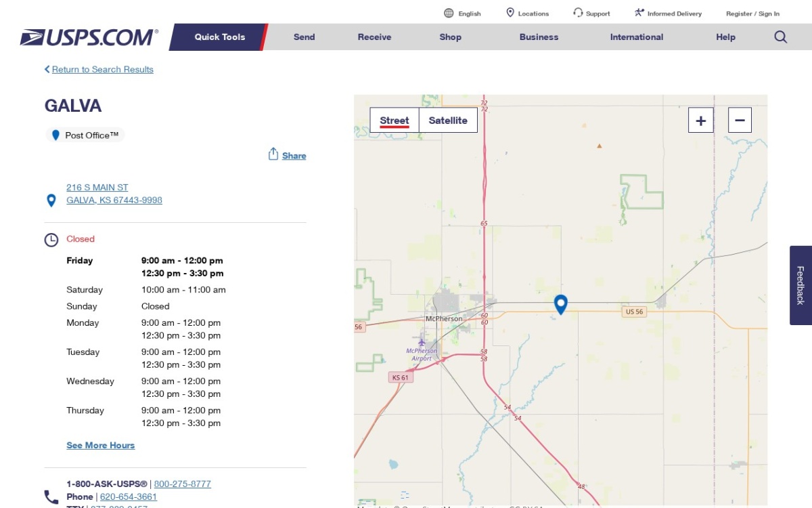Viewport: 812px width, 508px height.
Task: Open the English language selector
Action: [x=470, y=14]
